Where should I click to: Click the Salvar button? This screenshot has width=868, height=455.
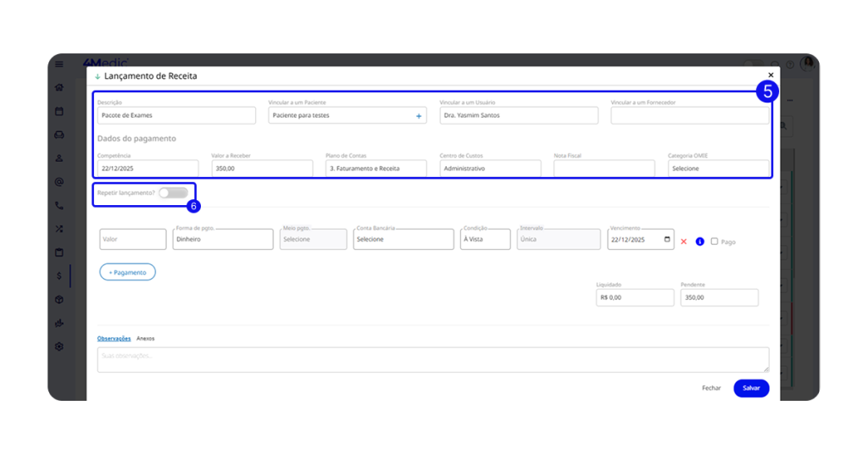(751, 388)
